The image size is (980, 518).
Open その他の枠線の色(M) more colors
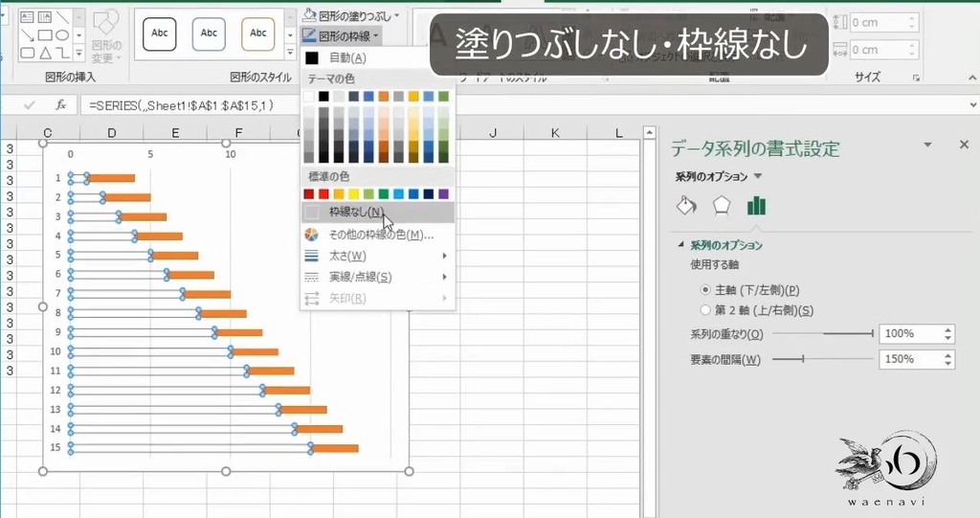coord(377,235)
